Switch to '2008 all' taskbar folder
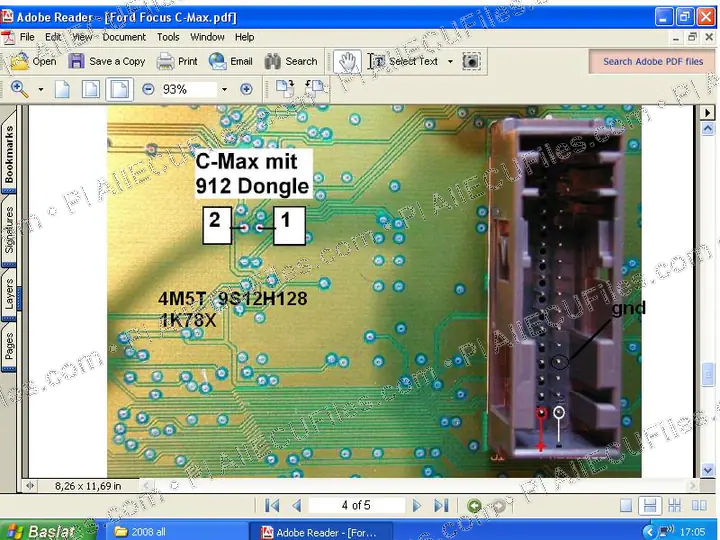Image resolution: width=720 pixels, height=540 pixels. pyautogui.click(x=177, y=532)
